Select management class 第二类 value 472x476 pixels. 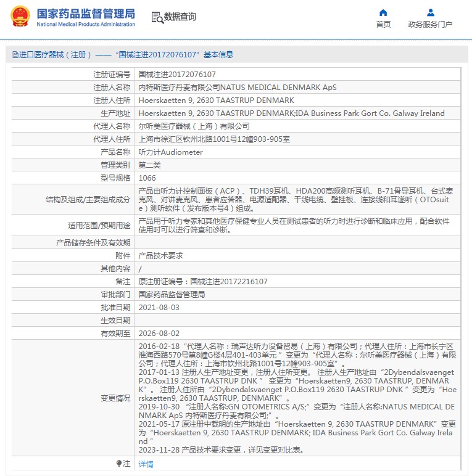[x=150, y=165]
